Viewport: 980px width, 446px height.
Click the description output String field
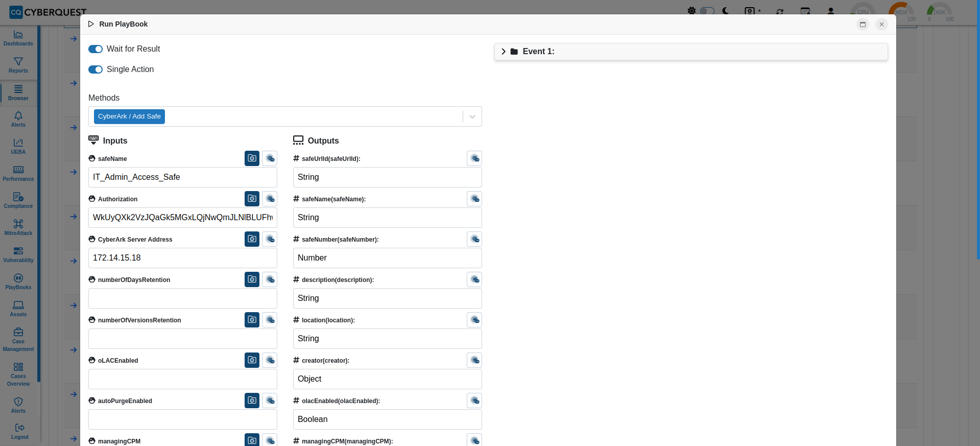(x=388, y=298)
